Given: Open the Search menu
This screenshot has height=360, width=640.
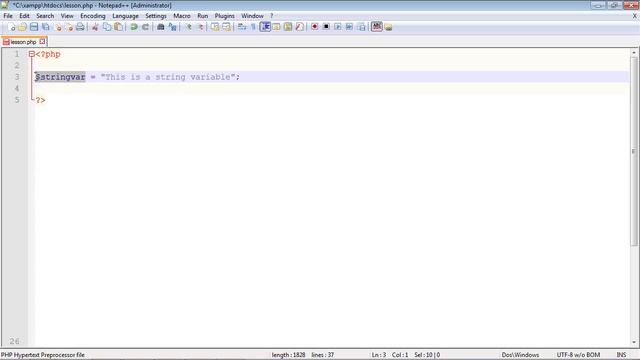Looking at the screenshot, I should click(x=45, y=16).
